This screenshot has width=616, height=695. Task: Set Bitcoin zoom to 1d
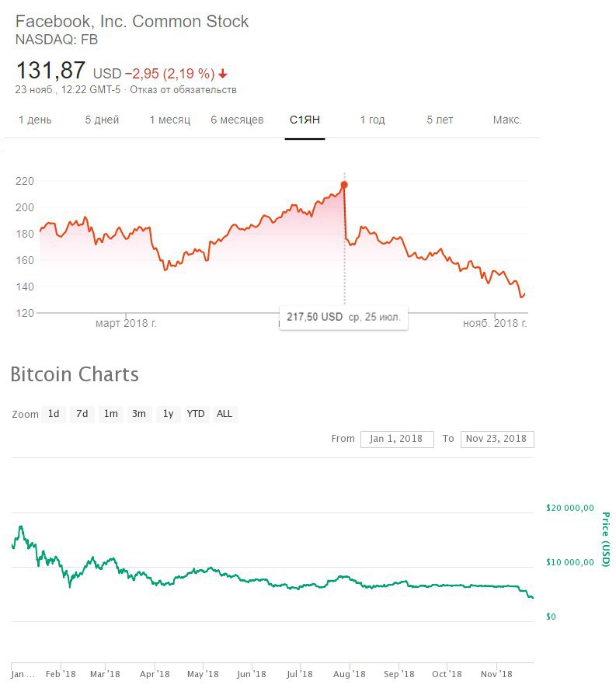coord(54,414)
